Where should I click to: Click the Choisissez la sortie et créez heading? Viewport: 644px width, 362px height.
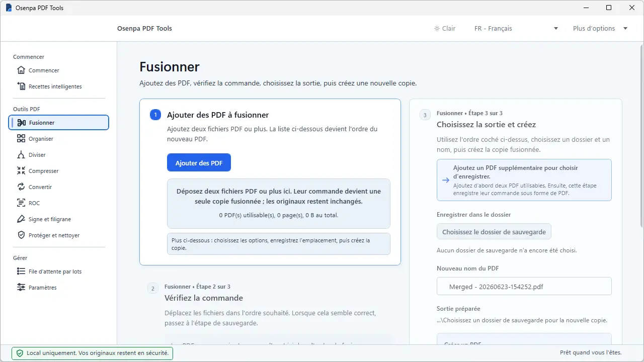(x=486, y=124)
